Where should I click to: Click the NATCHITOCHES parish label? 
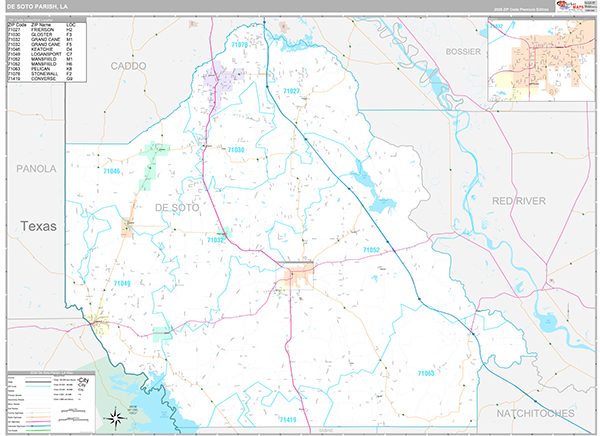(x=535, y=413)
